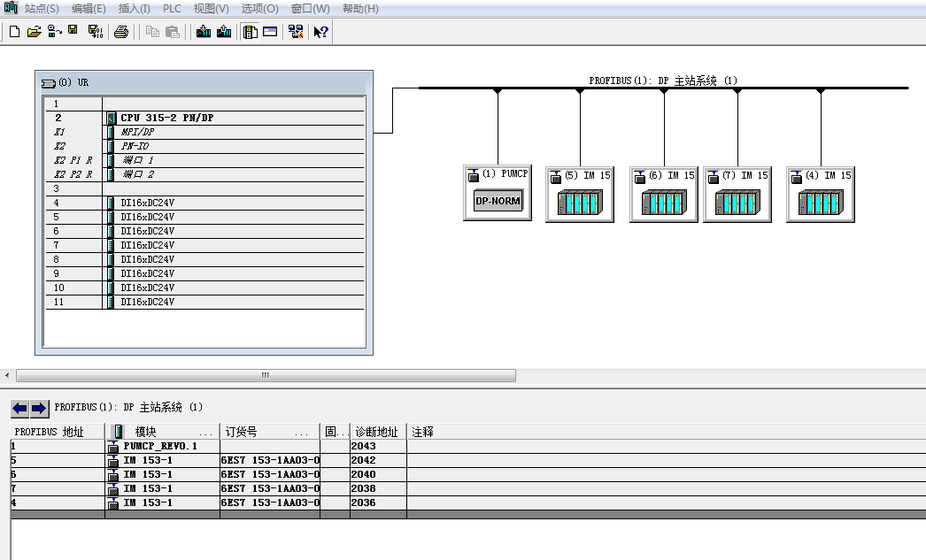
Task: Open the 选项(O) menu
Action: click(260, 9)
